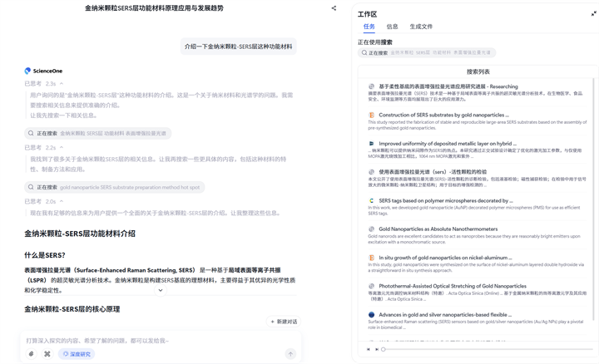Switch to the 任务 tab
Viewport: 599px width, 364px height.
(369, 27)
